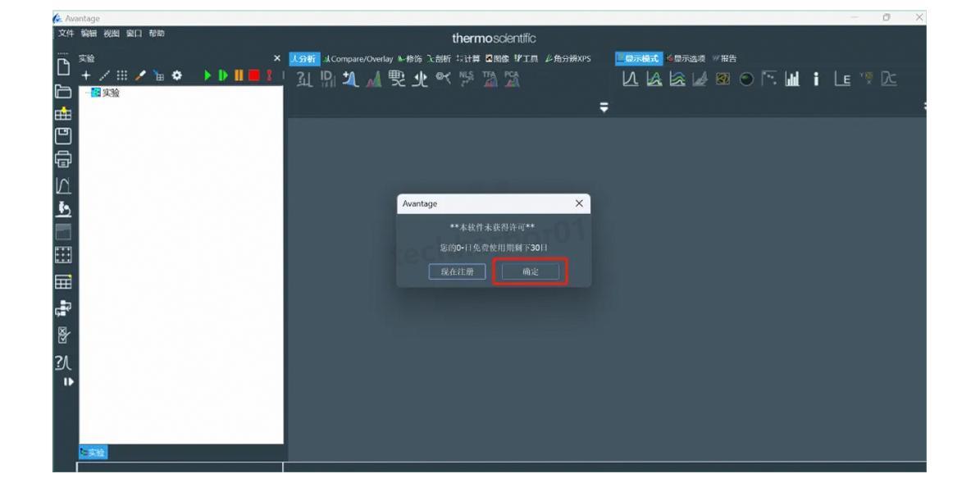Click the green play experiment icon
980x483 pixels.
[x=207, y=75]
